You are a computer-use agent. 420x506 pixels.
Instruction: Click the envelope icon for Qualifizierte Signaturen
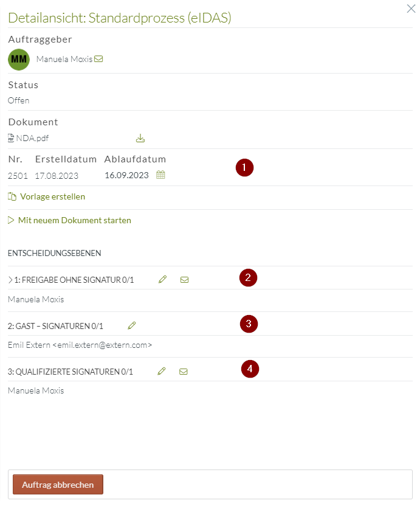coord(184,370)
